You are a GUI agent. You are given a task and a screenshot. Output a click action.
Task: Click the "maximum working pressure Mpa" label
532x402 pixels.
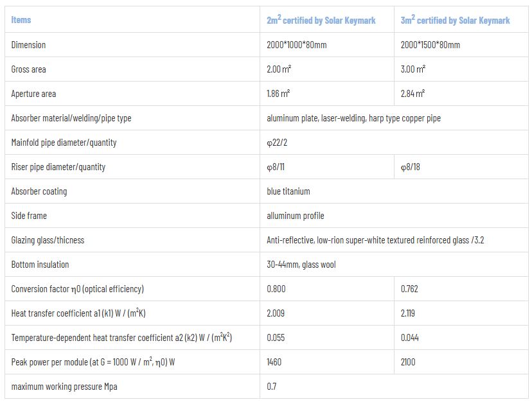pos(64,387)
